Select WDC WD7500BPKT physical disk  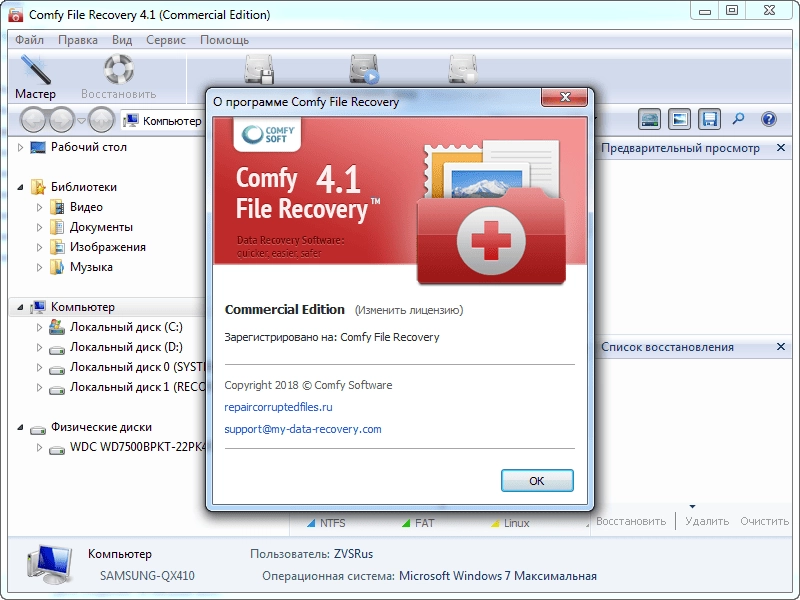(137, 447)
